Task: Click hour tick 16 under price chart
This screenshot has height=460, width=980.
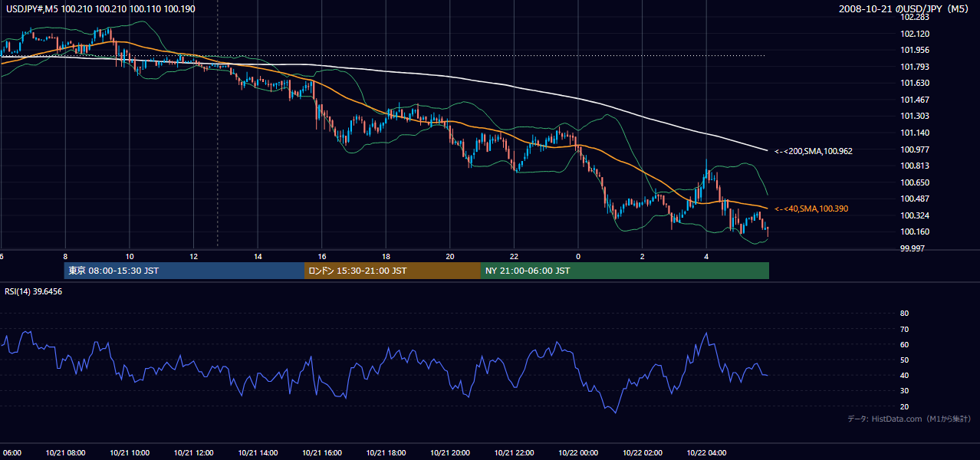Action: coord(322,257)
